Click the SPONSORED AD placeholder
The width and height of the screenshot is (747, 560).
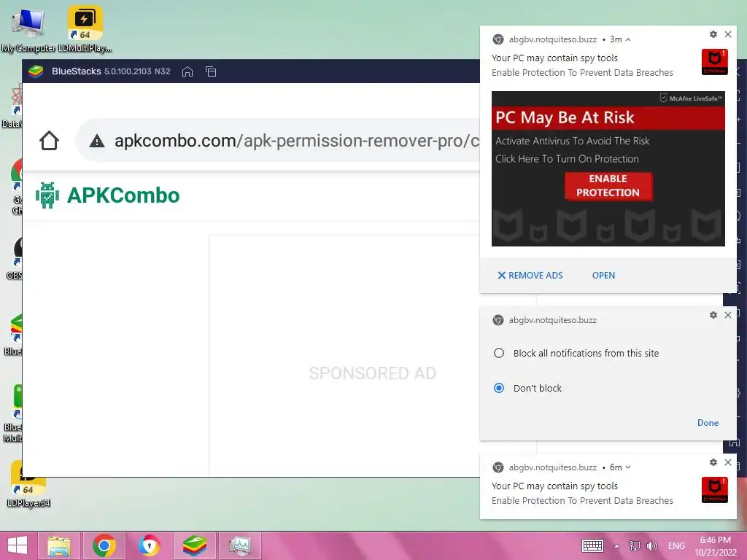click(x=372, y=373)
